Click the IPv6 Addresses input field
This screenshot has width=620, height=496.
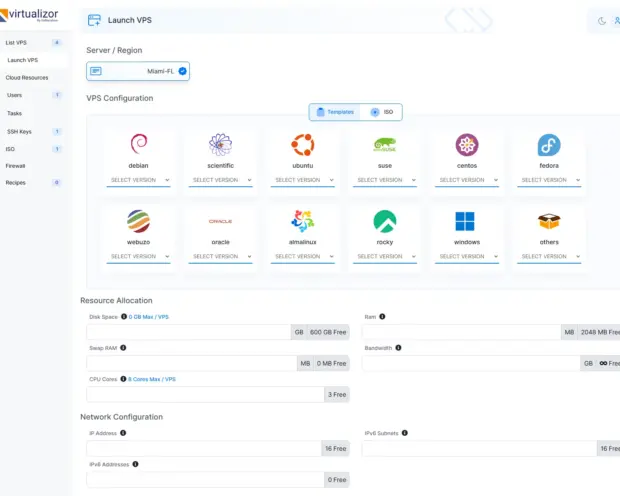205,479
